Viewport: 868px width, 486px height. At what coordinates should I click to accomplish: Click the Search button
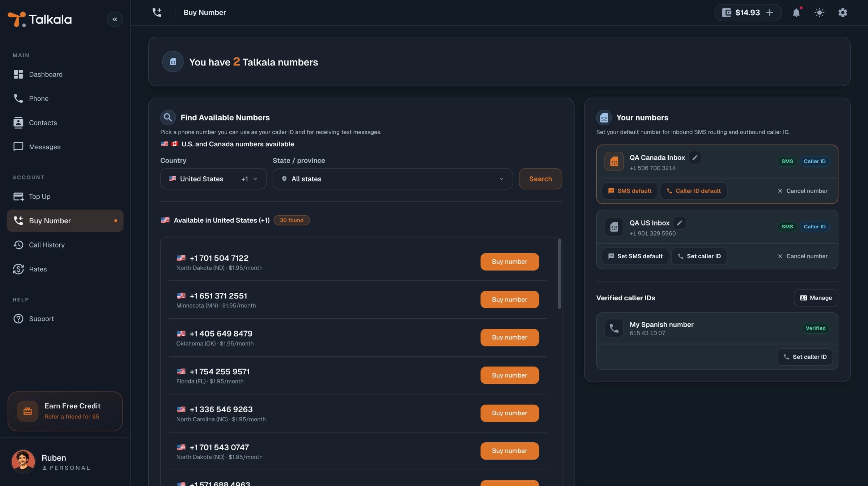(540, 179)
